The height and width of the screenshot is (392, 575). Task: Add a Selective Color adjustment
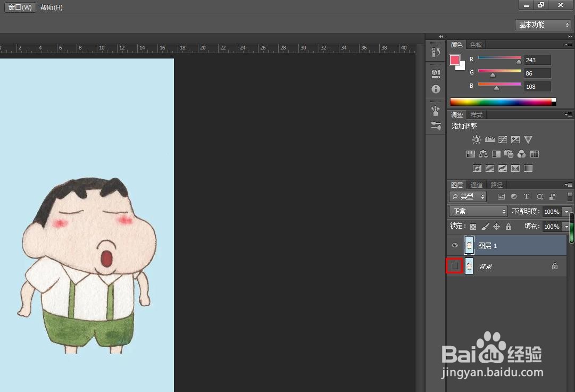coord(515,168)
